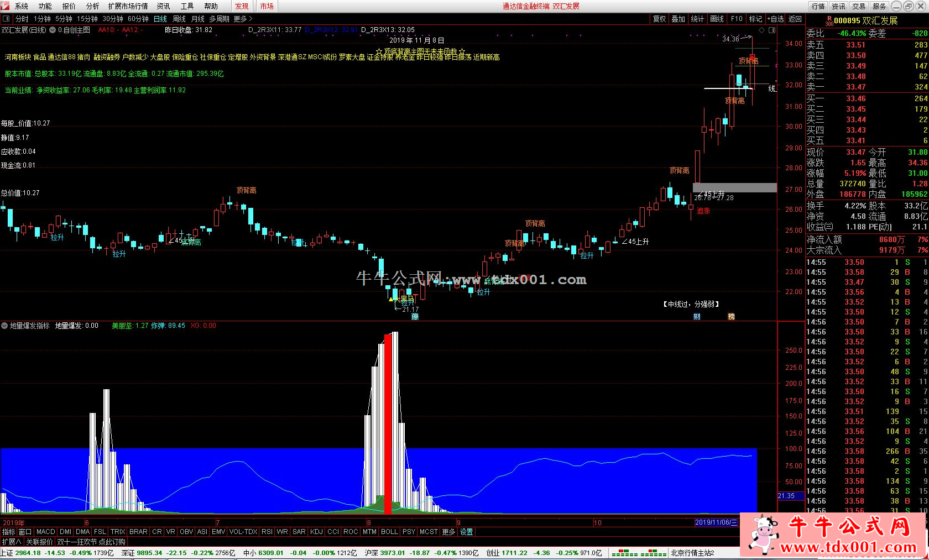Open the 系统 menu
929x560 pixels.
click(x=22, y=6)
